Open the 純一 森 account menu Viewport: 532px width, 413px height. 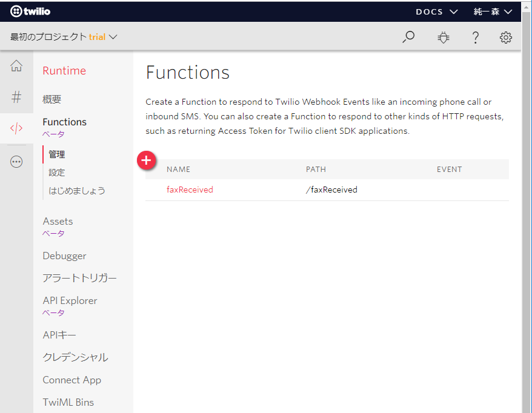point(493,12)
